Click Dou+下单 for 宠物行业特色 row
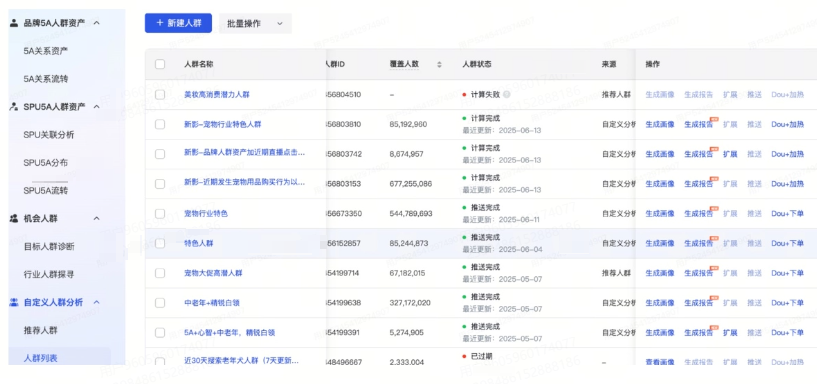Image resolution: width=817 pixels, height=384 pixels. tap(787, 214)
